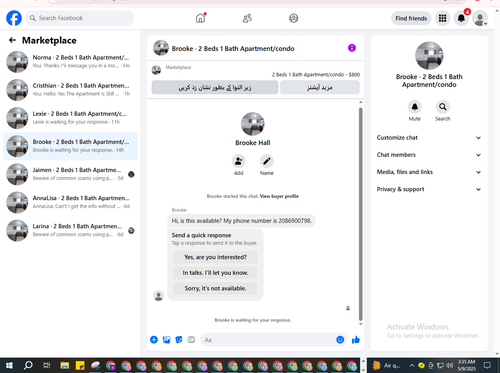Screen dimensions: 500x373
Task: Open File Explorer from the taskbar
Action: (x=65, y=366)
